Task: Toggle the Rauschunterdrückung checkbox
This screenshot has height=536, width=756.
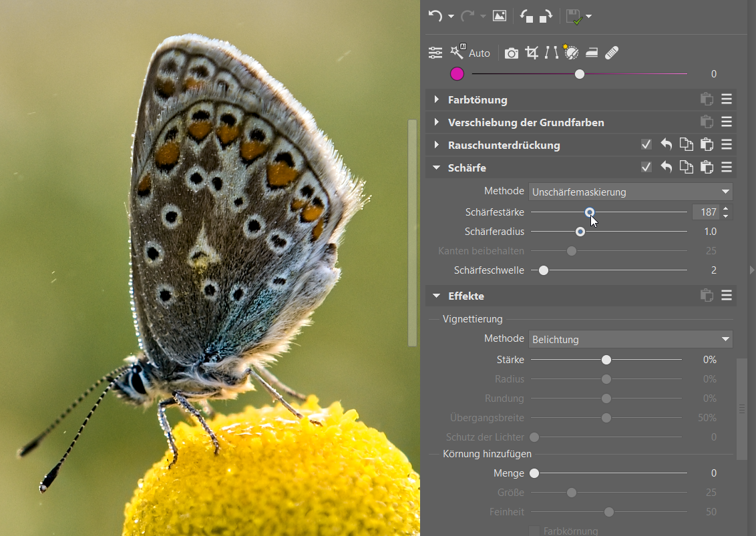Action: coord(646,145)
